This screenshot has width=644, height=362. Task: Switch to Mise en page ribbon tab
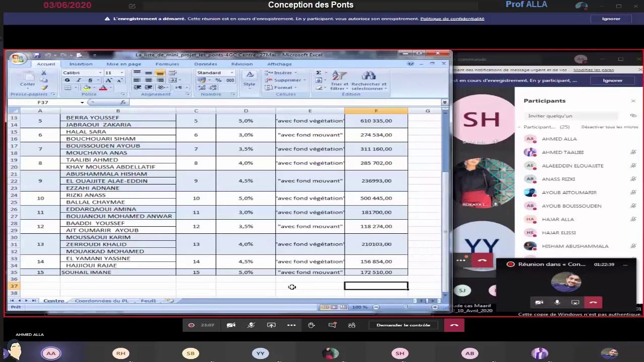[124, 64]
